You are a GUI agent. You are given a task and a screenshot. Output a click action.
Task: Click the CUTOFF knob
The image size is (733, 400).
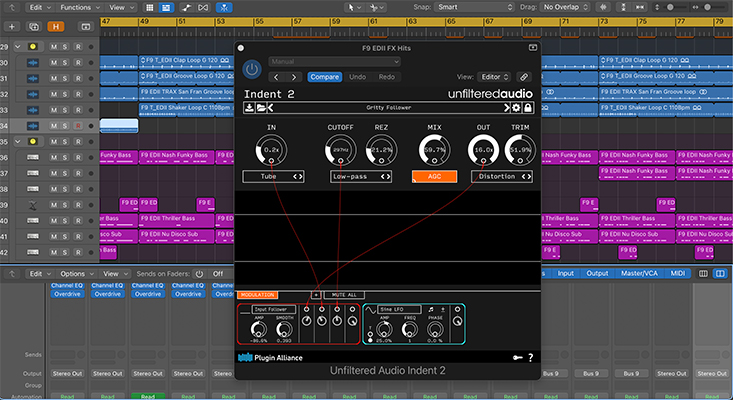[341, 150]
